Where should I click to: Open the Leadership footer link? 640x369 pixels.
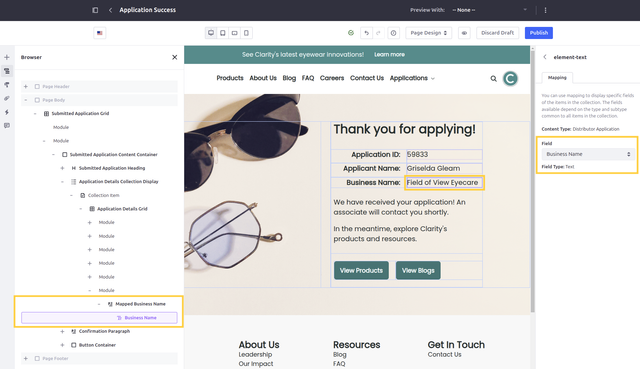pyautogui.click(x=255, y=354)
